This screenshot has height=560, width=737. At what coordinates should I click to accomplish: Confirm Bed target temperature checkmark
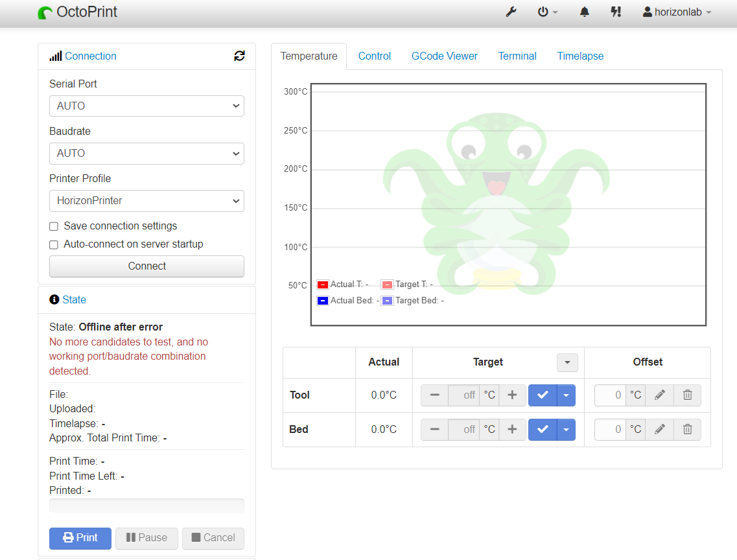[x=543, y=429]
